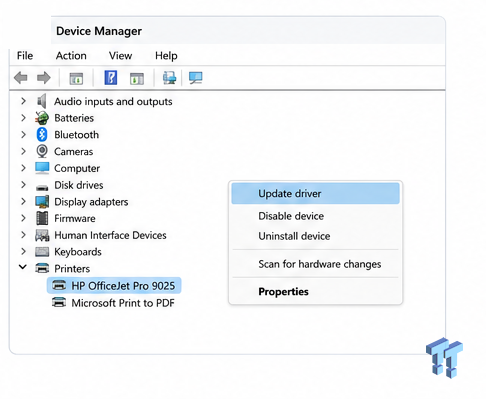Image resolution: width=486 pixels, height=399 pixels.
Task: Select the HP OfficeJet Pro 9025 label
Action: coord(123,286)
